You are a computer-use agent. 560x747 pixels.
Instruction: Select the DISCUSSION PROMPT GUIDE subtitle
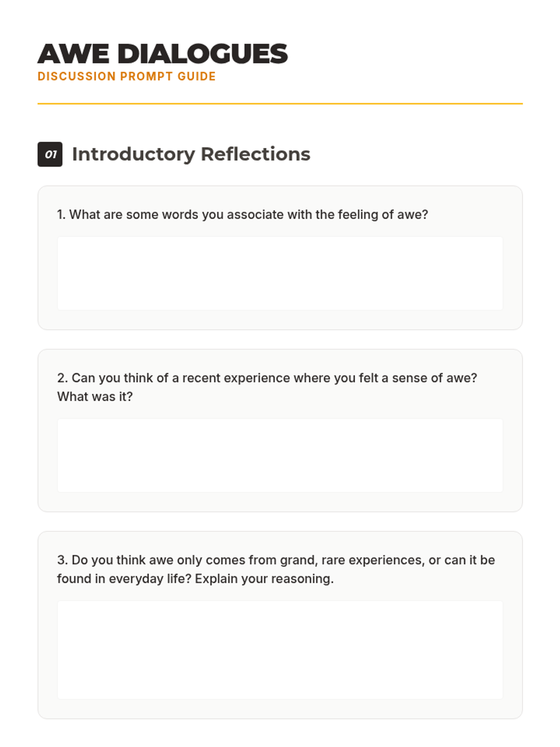(126, 76)
